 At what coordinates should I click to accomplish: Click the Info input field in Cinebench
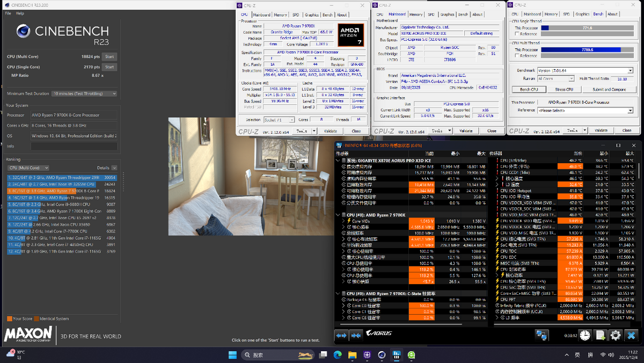[x=74, y=146]
